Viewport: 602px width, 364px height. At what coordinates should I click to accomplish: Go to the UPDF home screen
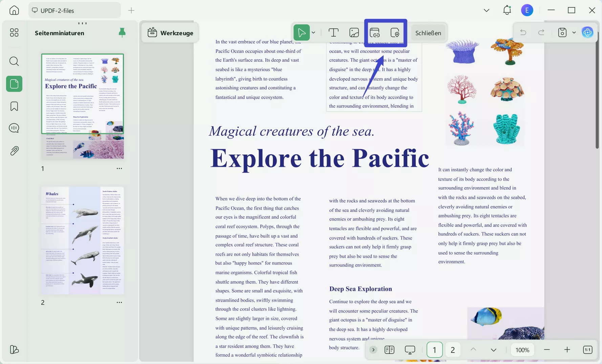click(14, 10)
